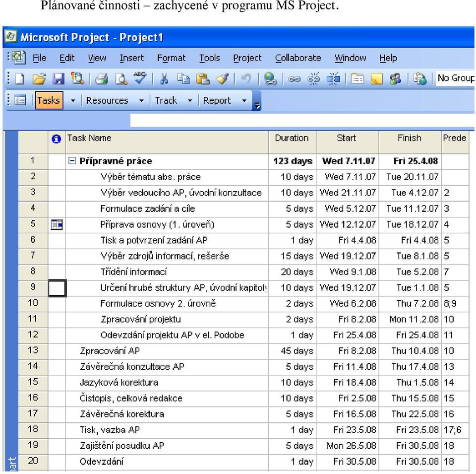
Task: Click the Undo arrow icon
Action: 246,79
